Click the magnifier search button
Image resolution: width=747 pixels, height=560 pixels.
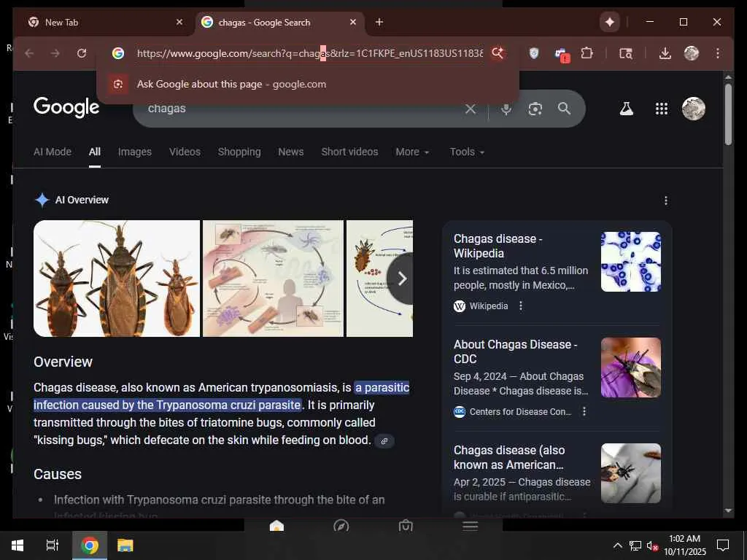pyautogui.click(x=564, y=109)
